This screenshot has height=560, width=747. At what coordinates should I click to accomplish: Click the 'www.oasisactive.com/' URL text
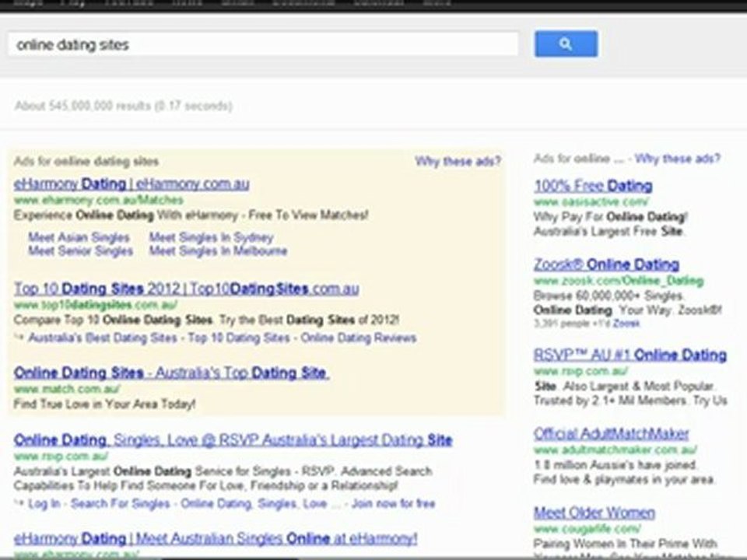(591, 202)
